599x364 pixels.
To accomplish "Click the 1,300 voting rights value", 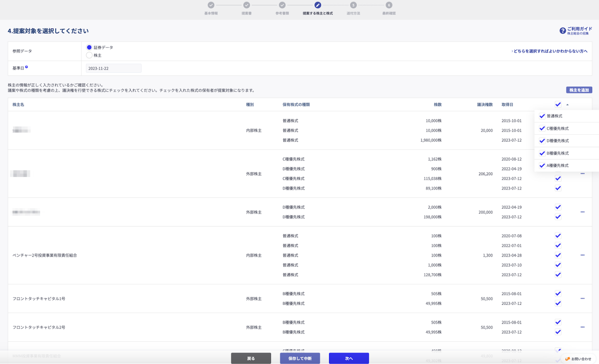I will [488, 255].
